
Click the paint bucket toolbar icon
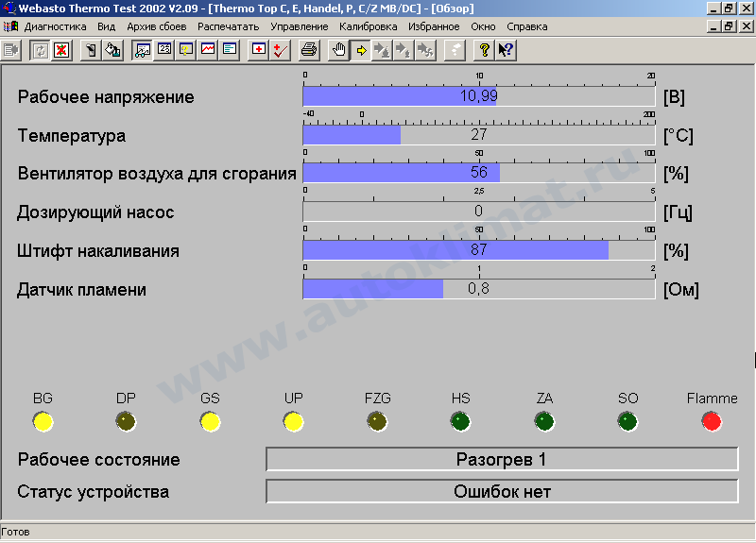pyautogui.click(x=112, y=50)
